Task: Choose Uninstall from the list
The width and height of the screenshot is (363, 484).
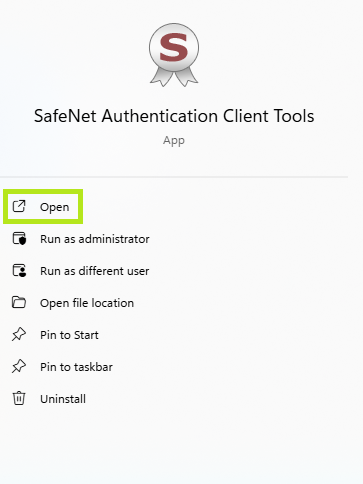Action: [63, 399]
